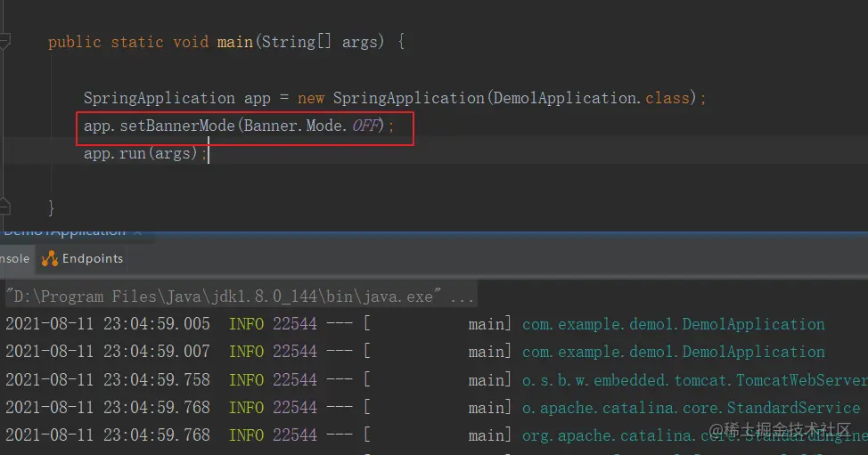Click 'o.apache.catalina.core.StandardService' logger name
Viewport: 868px width, 455px height.
(691, 408)
